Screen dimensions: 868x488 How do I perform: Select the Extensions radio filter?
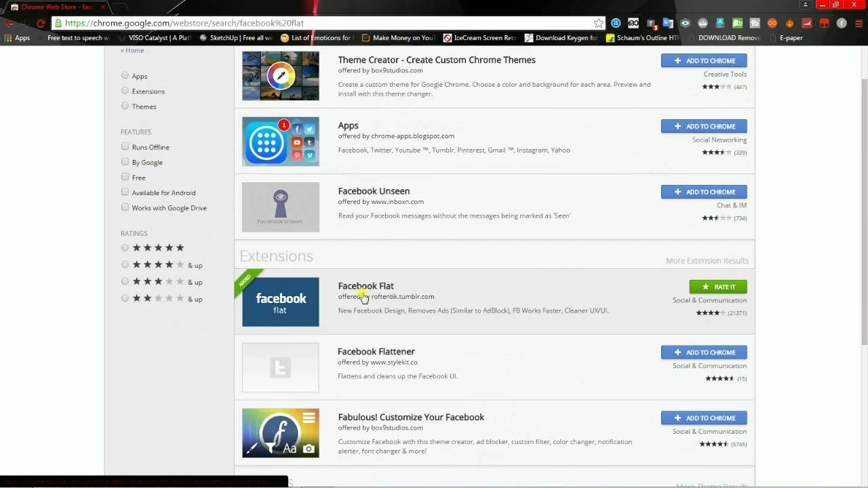[125, 90]
